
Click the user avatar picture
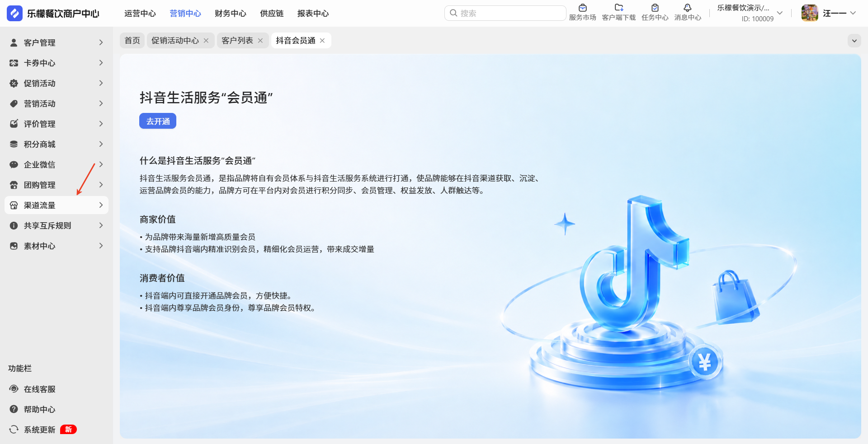[x=810, y=13]
